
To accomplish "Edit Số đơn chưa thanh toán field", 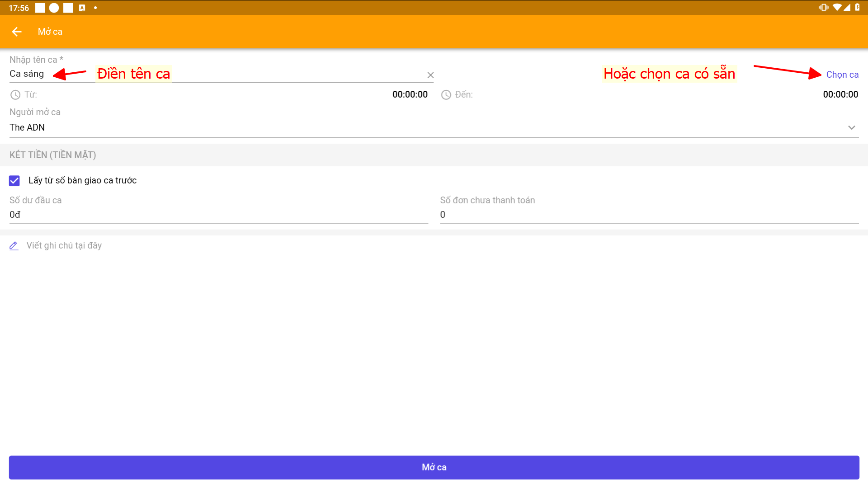I will pyautogui.click(x=649, y=215).
